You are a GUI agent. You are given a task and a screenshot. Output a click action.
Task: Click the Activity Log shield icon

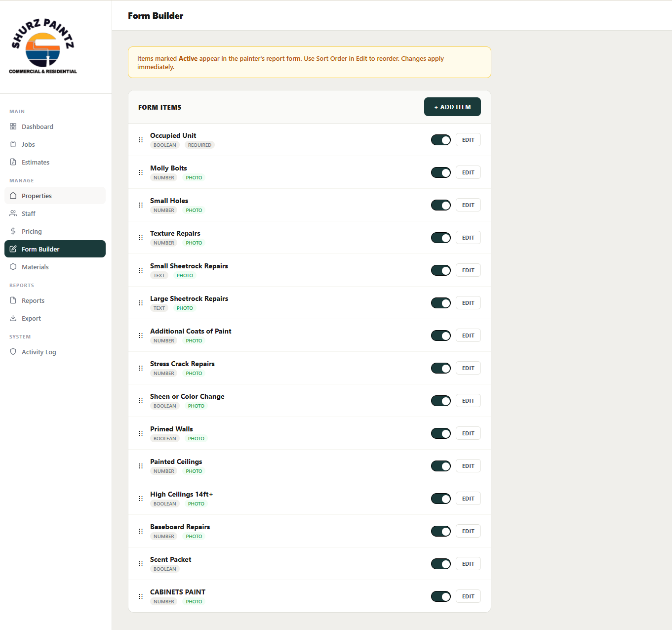click(13, 352)
